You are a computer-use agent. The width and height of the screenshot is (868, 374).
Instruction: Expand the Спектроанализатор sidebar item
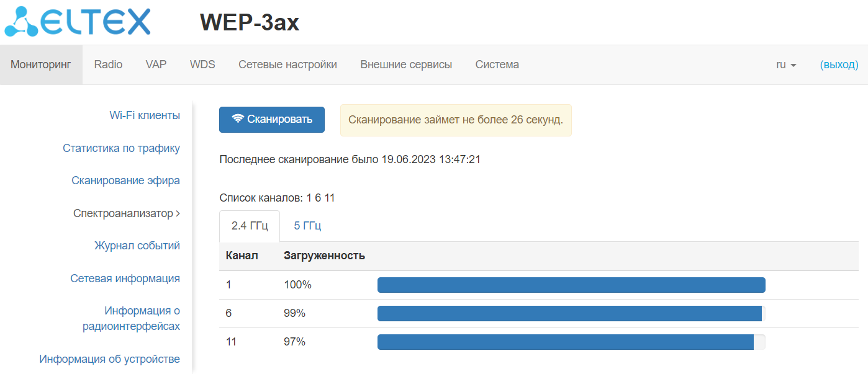click(x=127, y=213)
